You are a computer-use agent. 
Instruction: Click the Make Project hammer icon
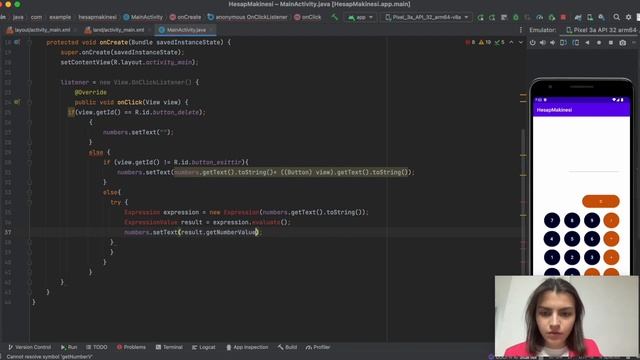pyautogui.click(x=334, y=17)
